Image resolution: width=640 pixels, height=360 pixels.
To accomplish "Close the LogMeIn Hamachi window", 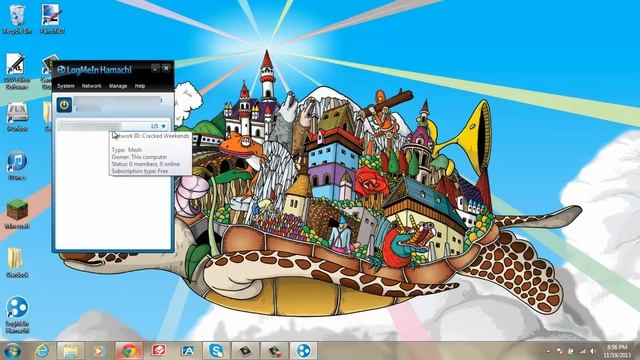I will point(166,69).
